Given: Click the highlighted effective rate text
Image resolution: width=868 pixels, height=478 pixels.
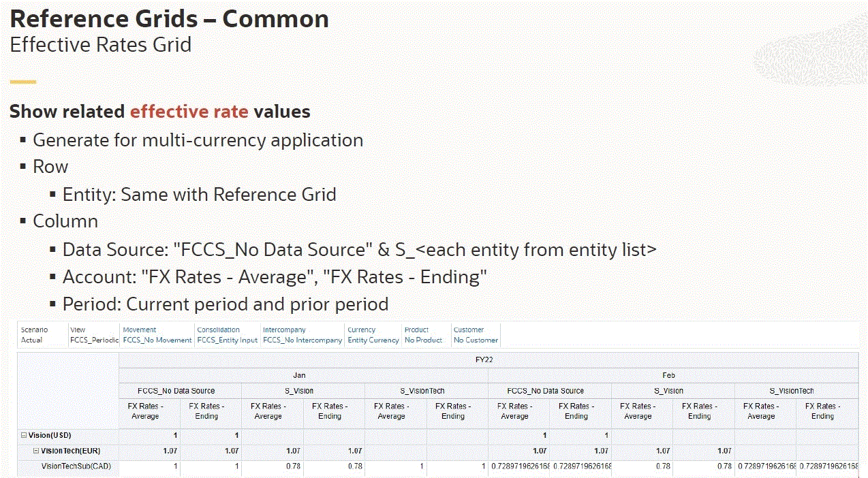Looking at the screenshot, I should (x=189, y=112).
